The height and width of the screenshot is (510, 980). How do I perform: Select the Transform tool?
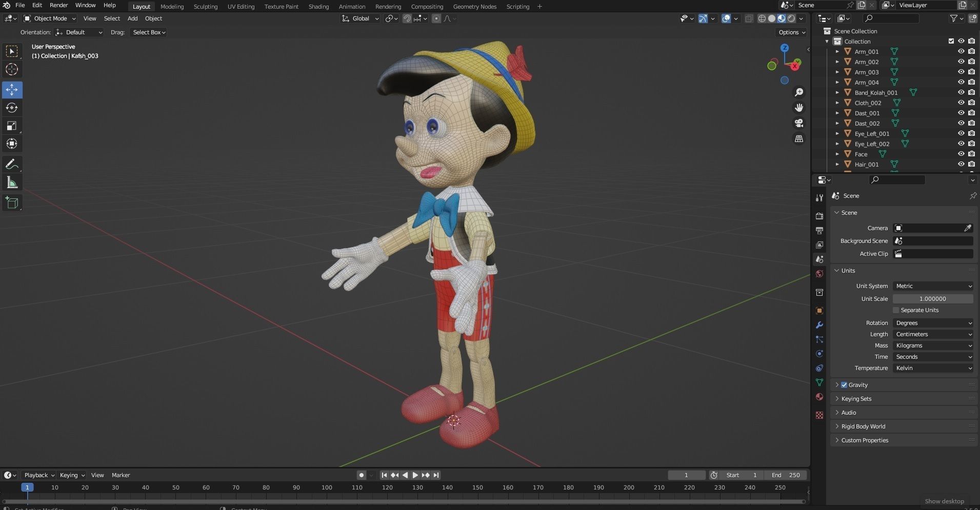tap(12, 144)
